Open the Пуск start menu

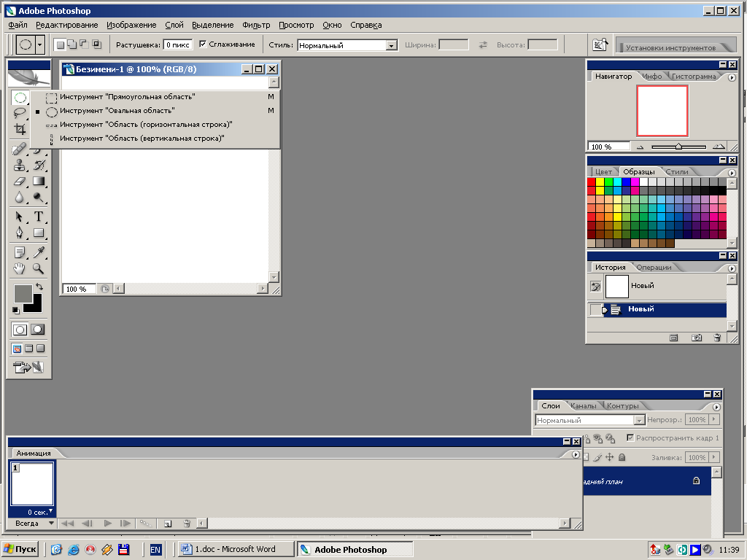20,549
